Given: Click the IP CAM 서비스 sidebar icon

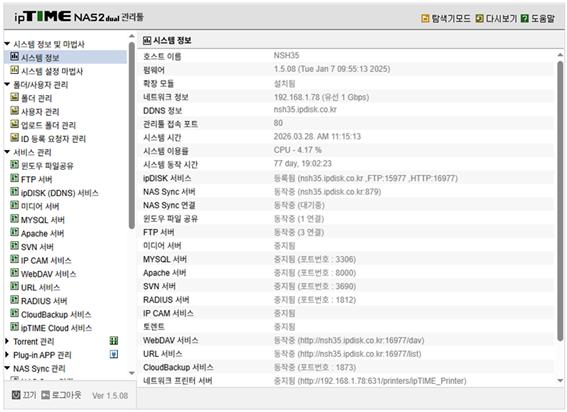Looking at the screenshot, I should coord(14,259).
